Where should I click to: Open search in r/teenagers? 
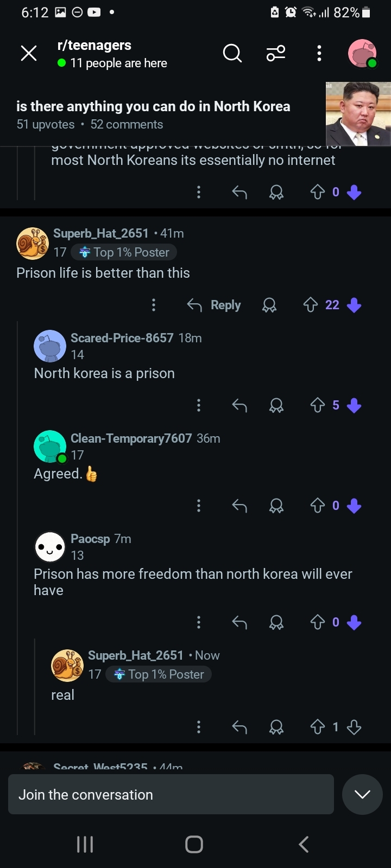point(232,53)
